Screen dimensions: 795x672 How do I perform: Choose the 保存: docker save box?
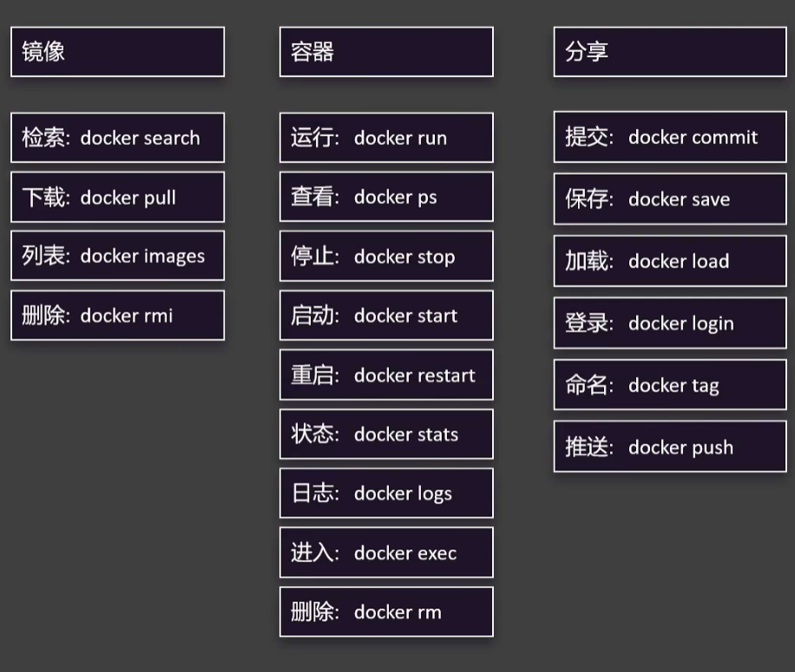point(670,199)
